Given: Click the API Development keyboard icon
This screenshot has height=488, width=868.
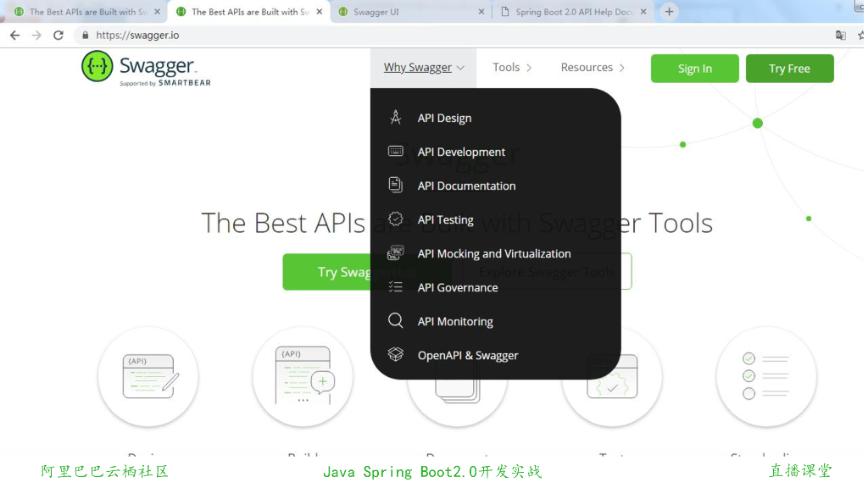Looking at the screenshot, I should (x=395, y=151).
